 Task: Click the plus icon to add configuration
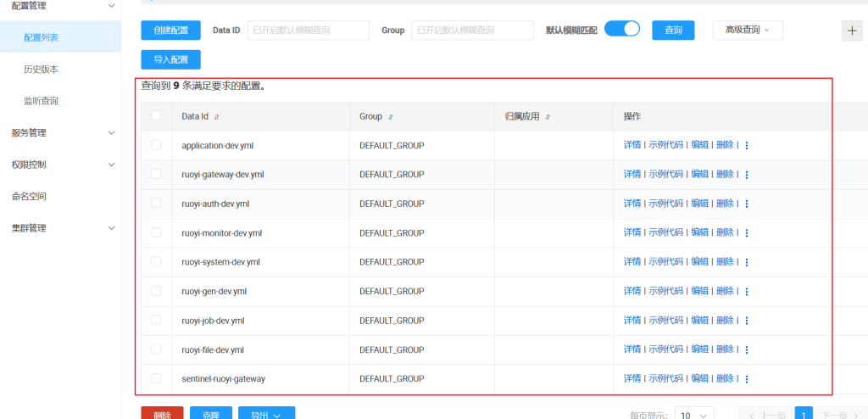tap(852, 31)
